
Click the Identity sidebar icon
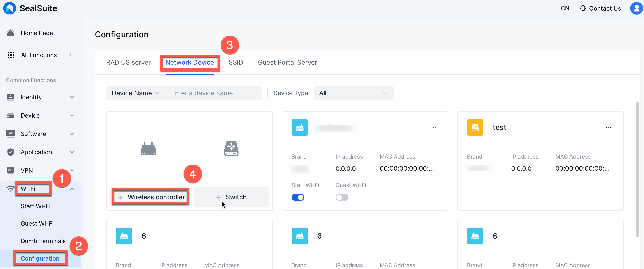tap(11, 97)
